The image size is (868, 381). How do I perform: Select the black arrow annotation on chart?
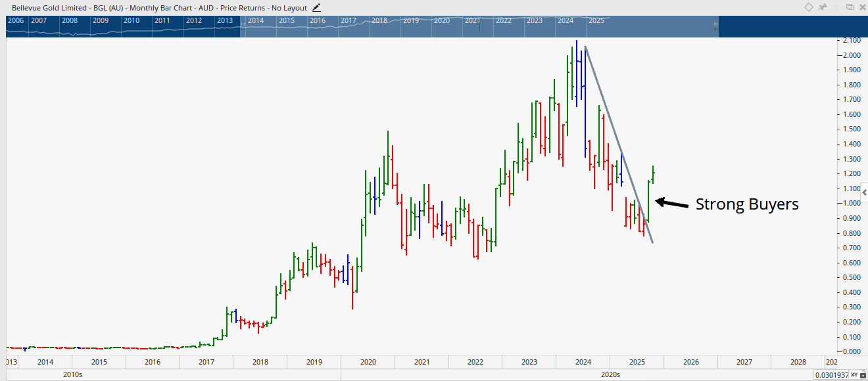tap(671, 203)
